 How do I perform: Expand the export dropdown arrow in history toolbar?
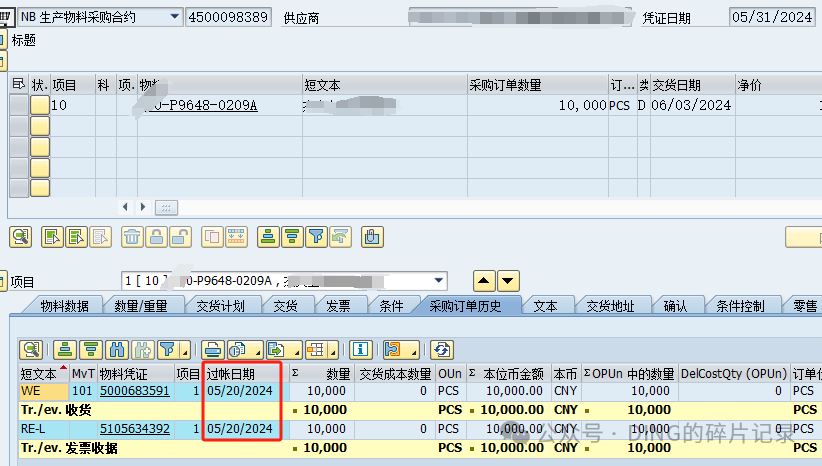coord(296,352)
